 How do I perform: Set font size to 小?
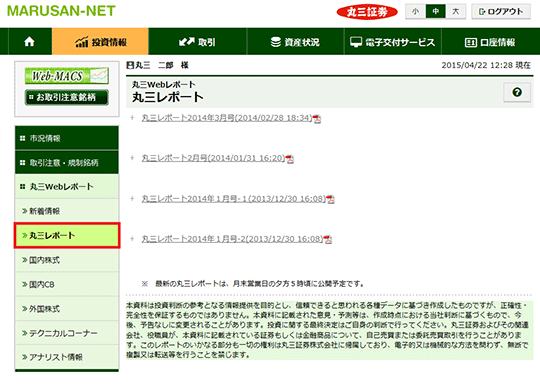click(x=416, y=11)
